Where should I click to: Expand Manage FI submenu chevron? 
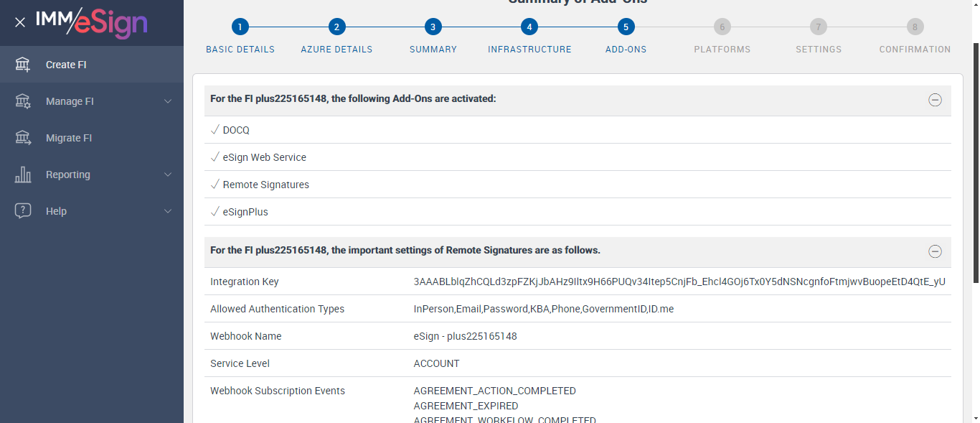point(168,101)
